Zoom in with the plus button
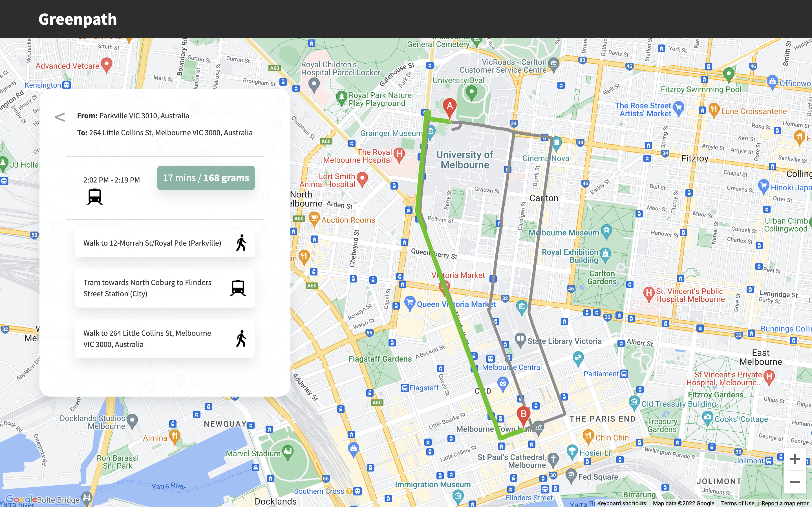Screen dimensions: 812x507 pyautogui.click(x=795, y=459)
